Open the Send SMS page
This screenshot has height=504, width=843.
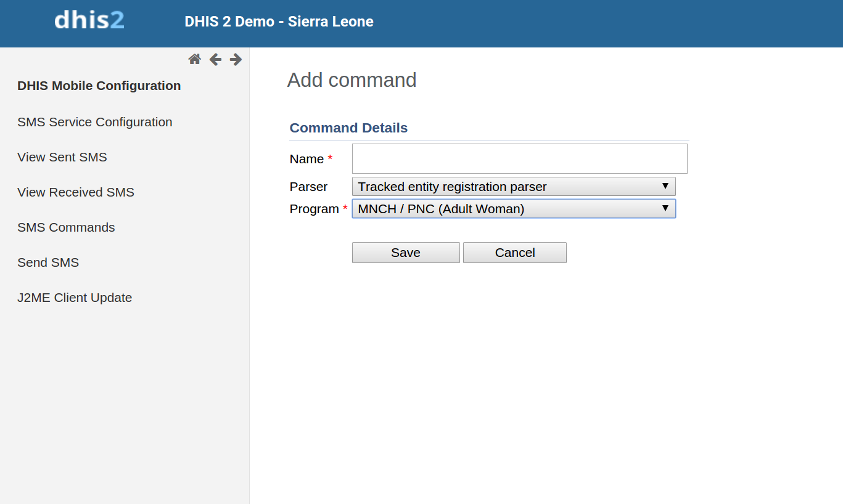48,262
